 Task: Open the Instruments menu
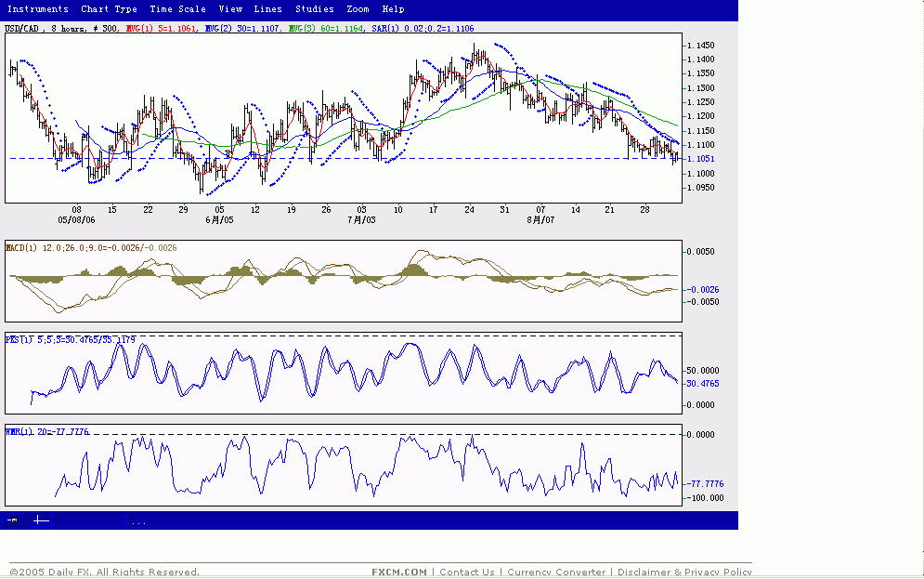pos(38,9)
